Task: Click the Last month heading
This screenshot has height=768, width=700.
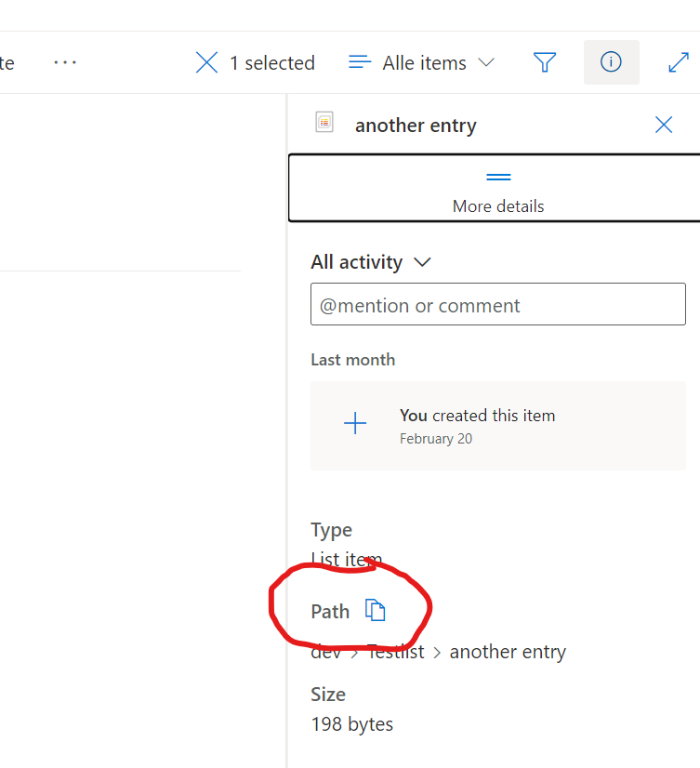Action: pos(353,360)
